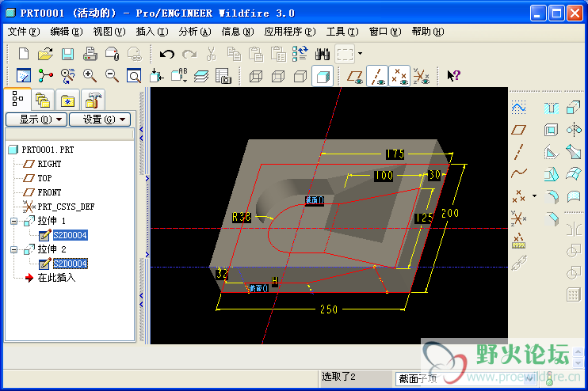Refit the model to the screen
This screenshot has width=588, height=391.
click(134, 76)
